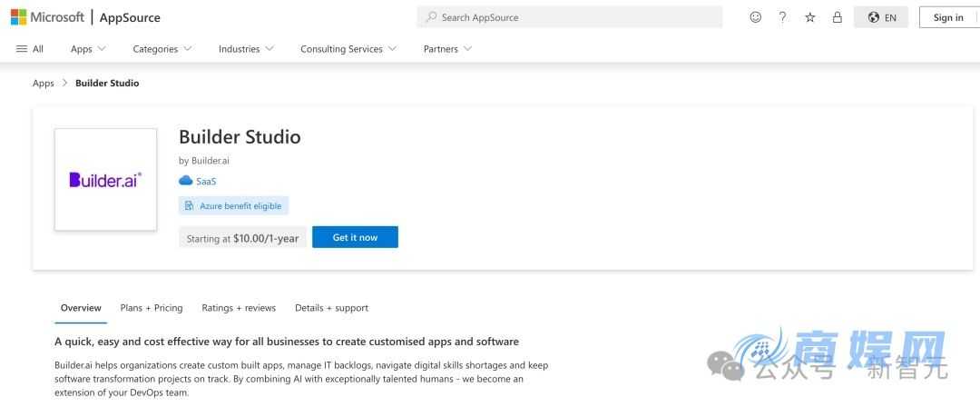Expand the Apps dropdown menu
Screen dimensions: 980x407
pos(88,49)
